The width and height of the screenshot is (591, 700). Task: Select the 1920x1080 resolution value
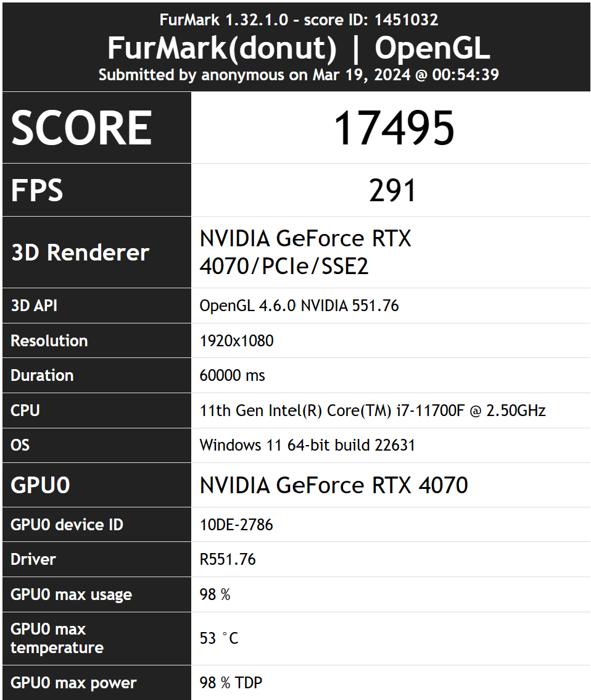click(x=236, y=341)
